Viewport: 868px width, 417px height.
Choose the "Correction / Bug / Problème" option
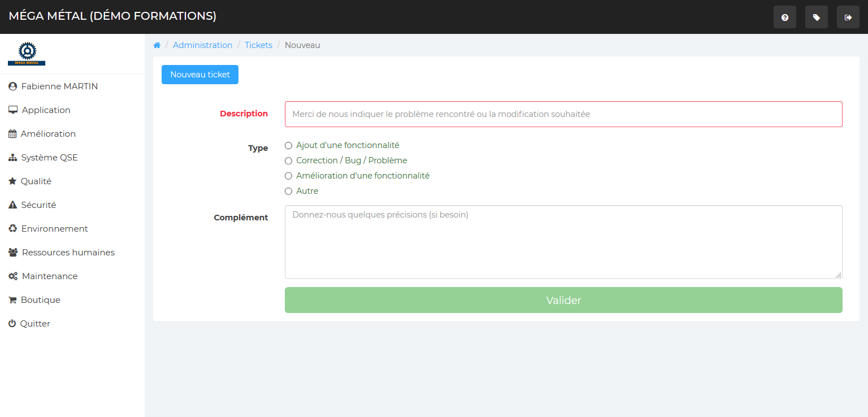click(288, 161)
